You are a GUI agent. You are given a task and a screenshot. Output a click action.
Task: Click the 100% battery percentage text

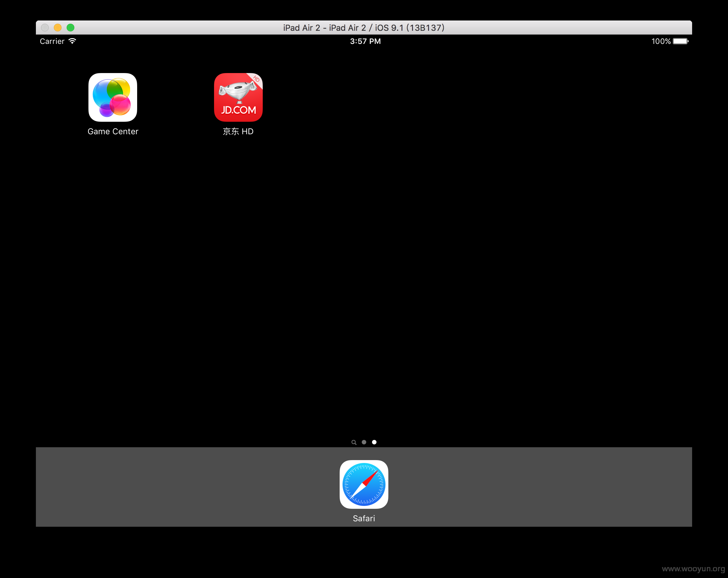661,41
